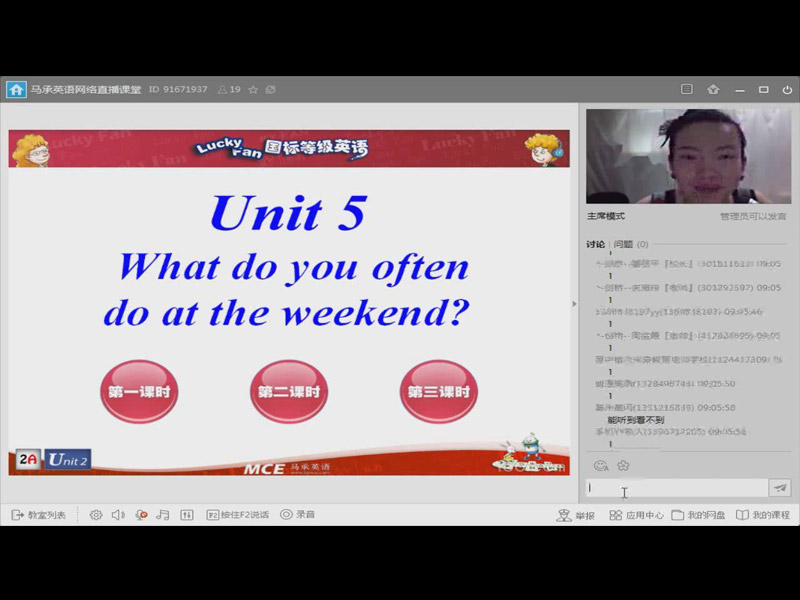800x600 pixels.
Task: Open 我的网盘 cloud drive
Action: (x=698, y=515)
